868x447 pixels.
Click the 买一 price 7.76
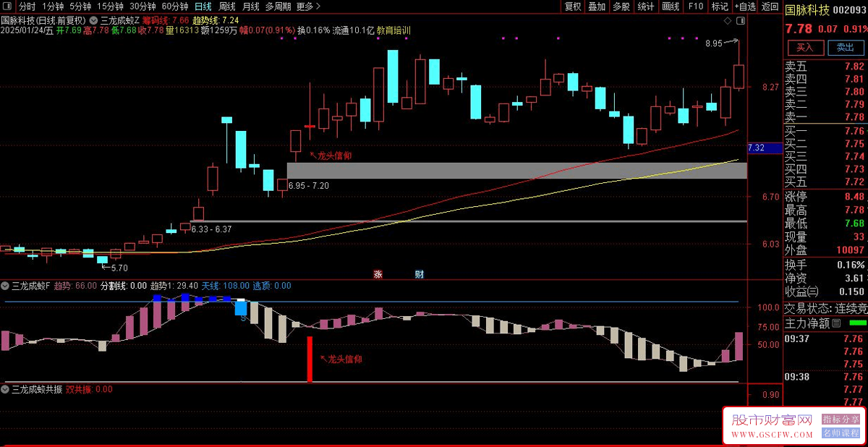tap(854, 131)
